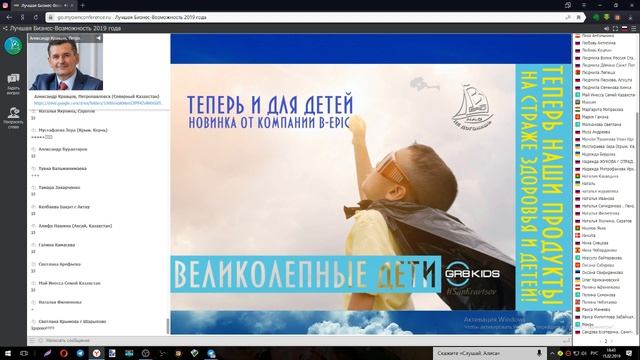Click the emoji icon in chat input

tap(40, 340)
